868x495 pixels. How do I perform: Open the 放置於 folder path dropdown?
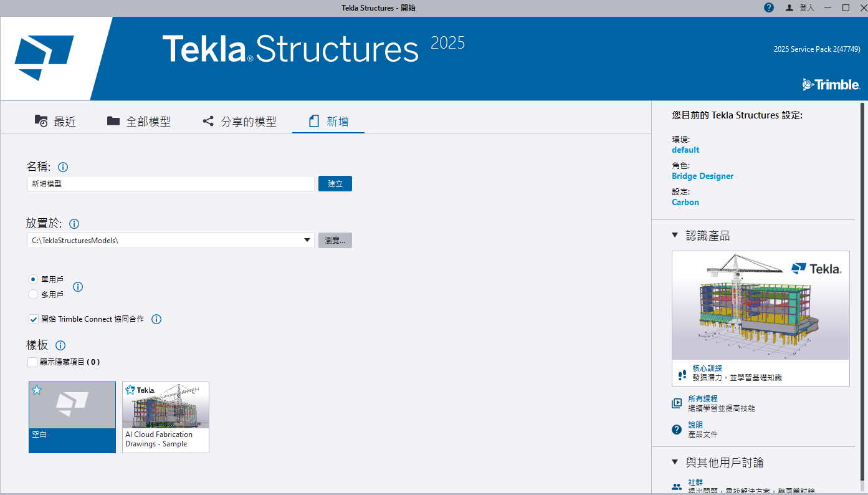point(307,240)
